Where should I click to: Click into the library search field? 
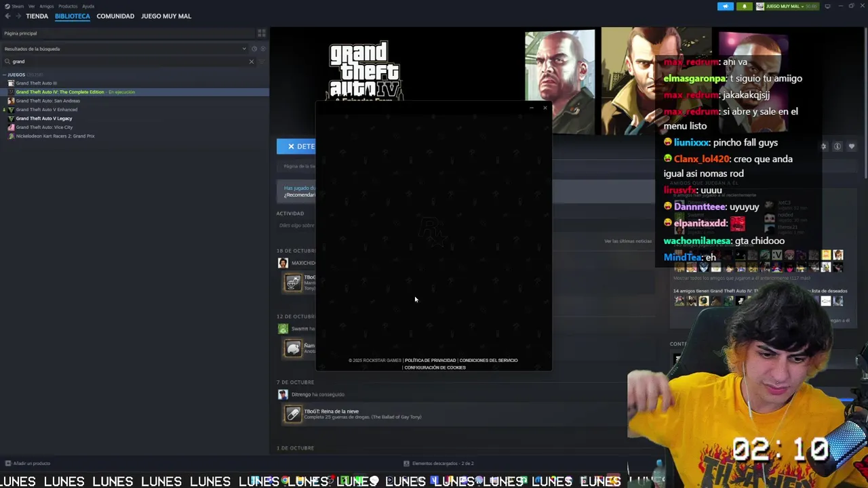(x=129, y=62)
